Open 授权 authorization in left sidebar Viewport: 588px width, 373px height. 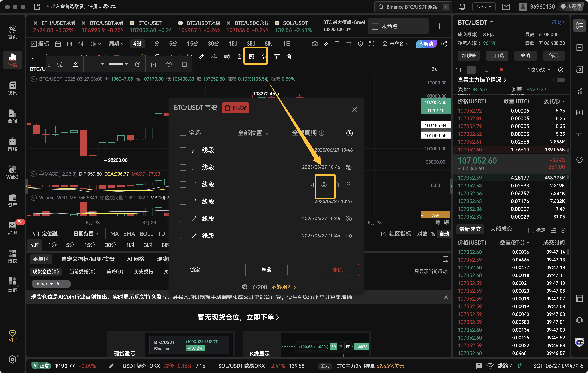click(x=12, y=256)
